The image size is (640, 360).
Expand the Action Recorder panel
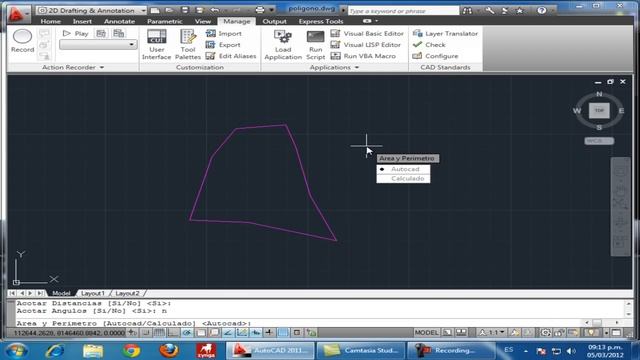[73, 67]
